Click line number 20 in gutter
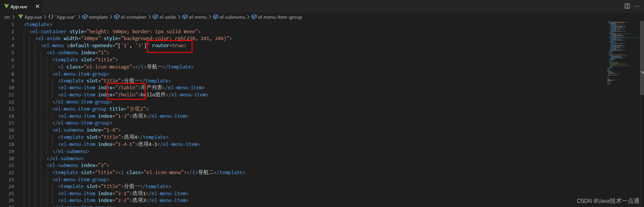This screenshot has width=644, height=207. pos(11,158)
